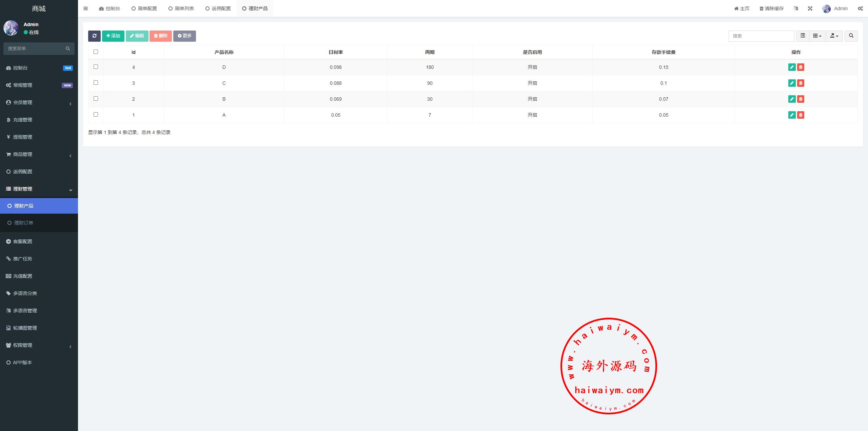Click the fullscreen toggle icon in header
The width and height of the screenshot is (868, 431).
[x=810, y=8]
